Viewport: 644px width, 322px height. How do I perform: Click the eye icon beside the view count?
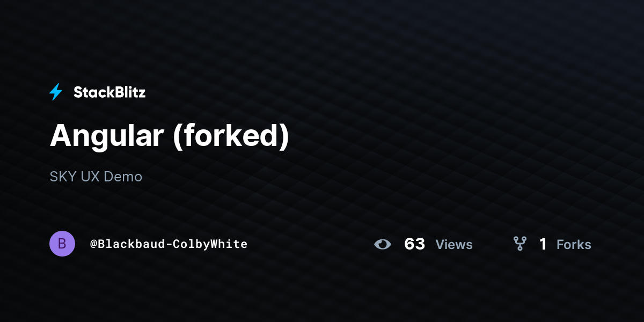[x=383, y=244]
